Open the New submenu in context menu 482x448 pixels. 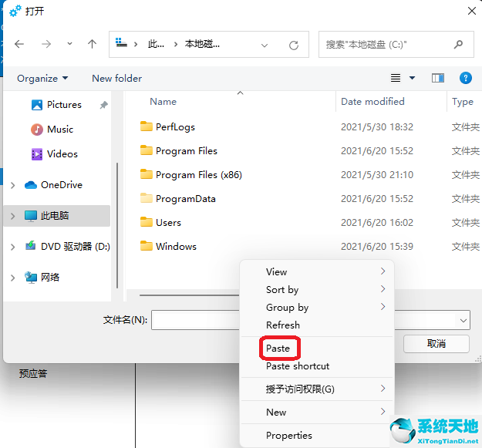pyautogui.click(x=317, y=412)
